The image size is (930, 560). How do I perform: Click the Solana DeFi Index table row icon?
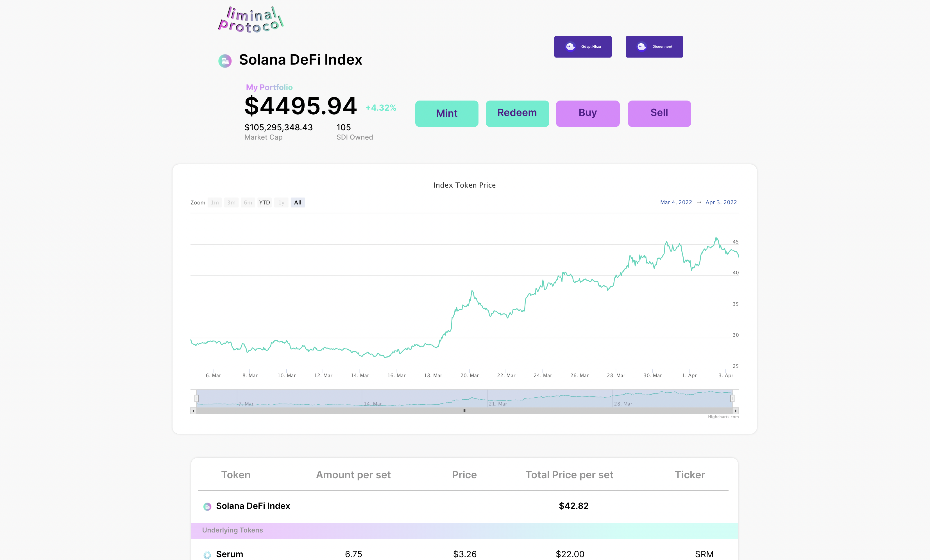tap(207, 506)
